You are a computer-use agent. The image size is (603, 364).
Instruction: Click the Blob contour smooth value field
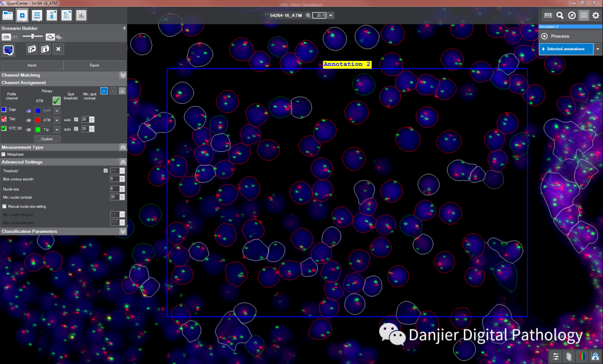coord(115,179)
